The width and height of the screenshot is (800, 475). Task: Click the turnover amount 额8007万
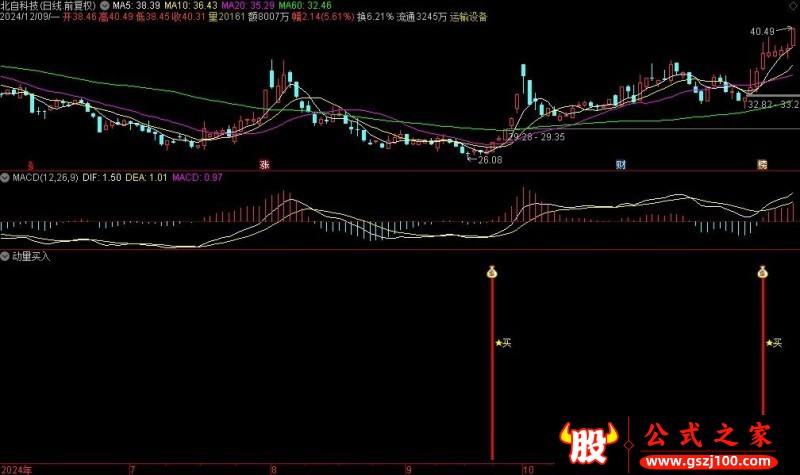click(268, 17)
